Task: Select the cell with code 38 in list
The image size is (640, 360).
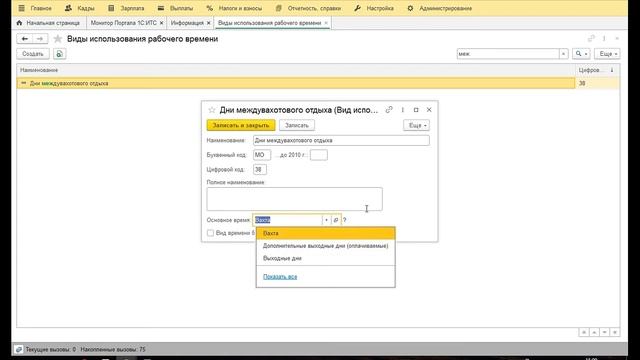Action: click(x=598, y=83)
